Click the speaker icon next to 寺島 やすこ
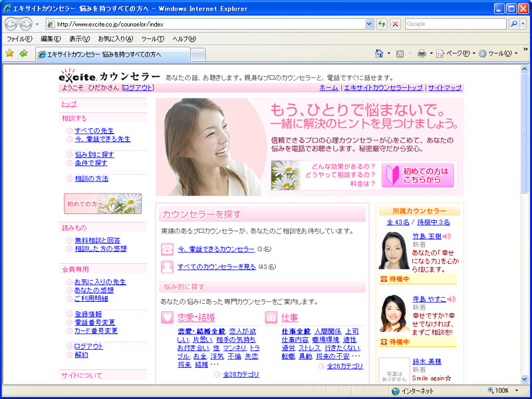The image size is (532, 399). click(x=452, y=299)
